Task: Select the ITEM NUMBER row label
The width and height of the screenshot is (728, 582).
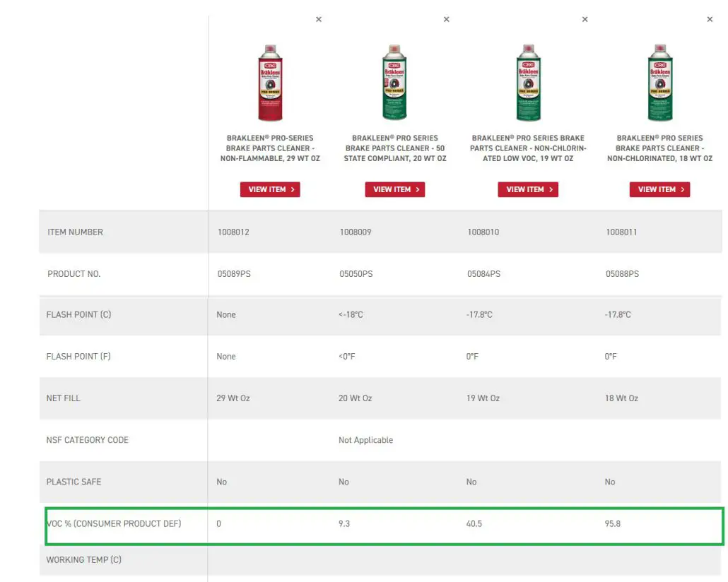Action: [x=75, y=232]
